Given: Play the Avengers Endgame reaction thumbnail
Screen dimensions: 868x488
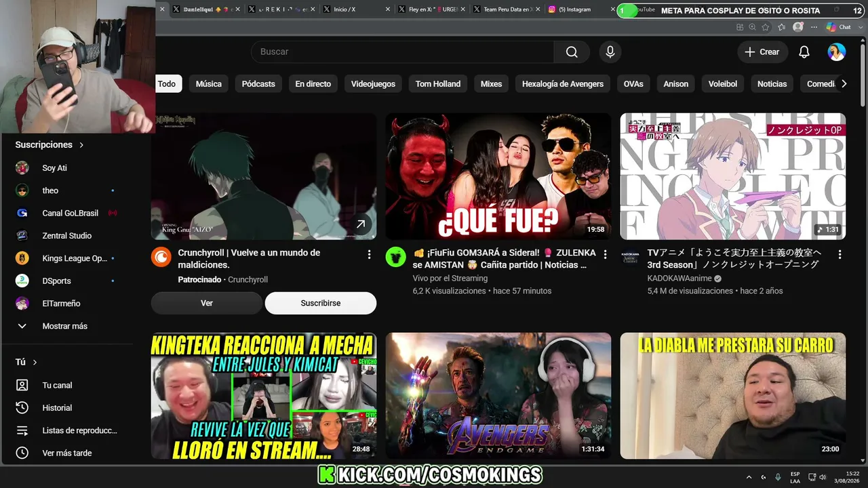Looking at the screenshot, I should (x=498, y=396).
